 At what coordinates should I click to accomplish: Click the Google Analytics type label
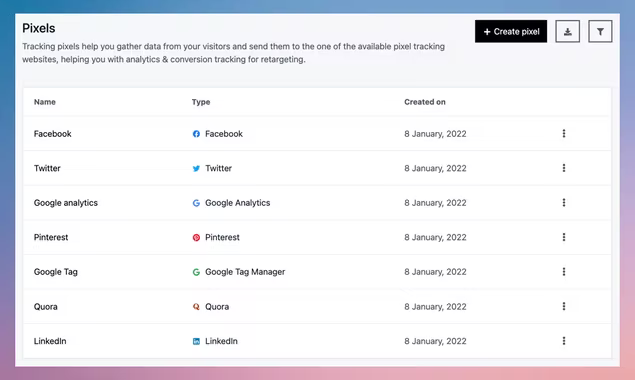(x=237, y=203)
